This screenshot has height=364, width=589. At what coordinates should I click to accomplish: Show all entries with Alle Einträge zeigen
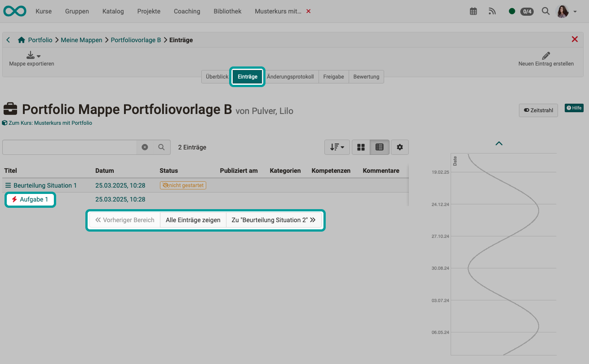(x=193, y=220)
